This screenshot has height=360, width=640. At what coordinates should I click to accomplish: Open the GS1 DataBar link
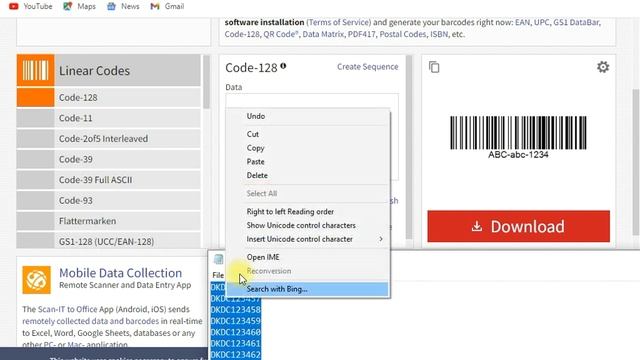(x=576, y=22)
